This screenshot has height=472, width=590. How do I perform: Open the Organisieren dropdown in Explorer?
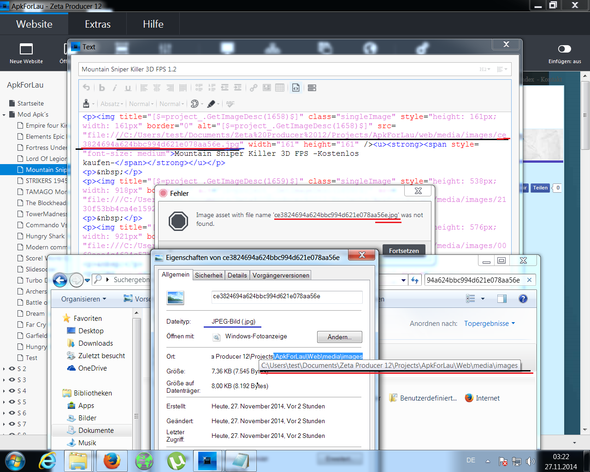pyautogui.click(x=84, y=299)
